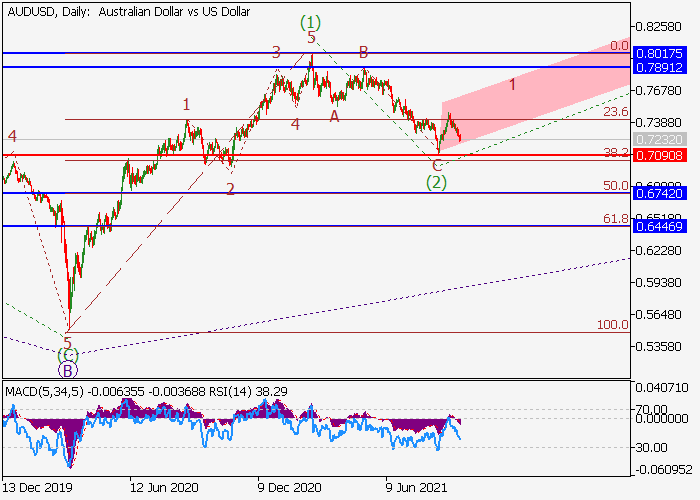Click the wave C label above (2)
Screen dimensions: 700x500
tap(437, 166)
